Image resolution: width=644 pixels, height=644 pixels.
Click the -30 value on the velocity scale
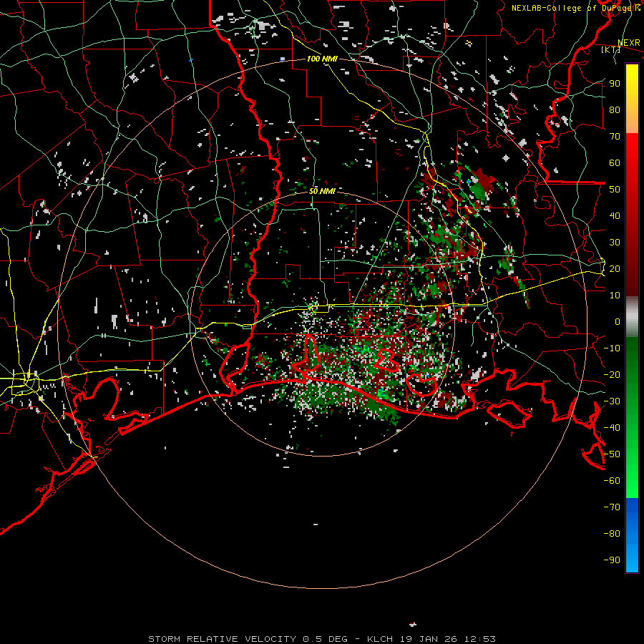612,401
